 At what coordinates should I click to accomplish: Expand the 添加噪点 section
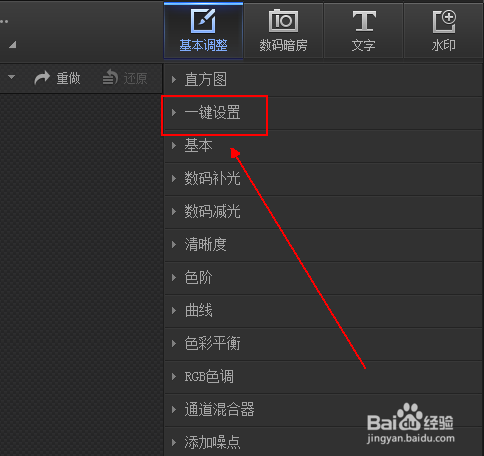[323, 442]
